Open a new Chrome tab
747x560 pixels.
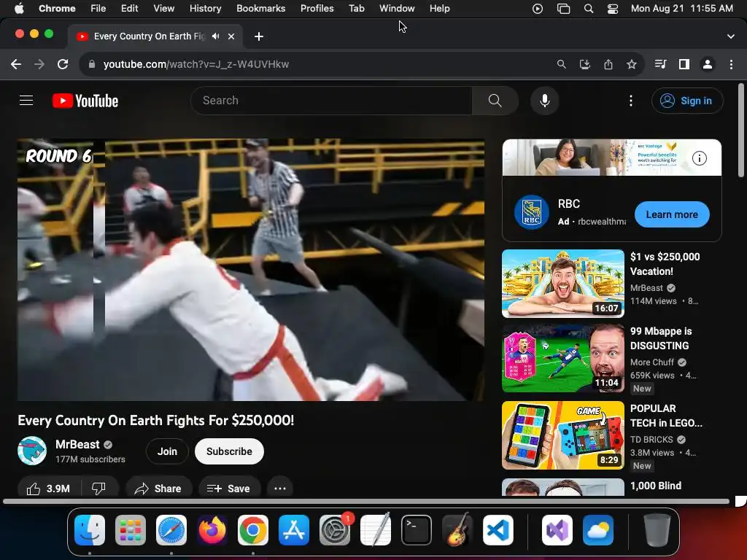(x=259, y=36)
